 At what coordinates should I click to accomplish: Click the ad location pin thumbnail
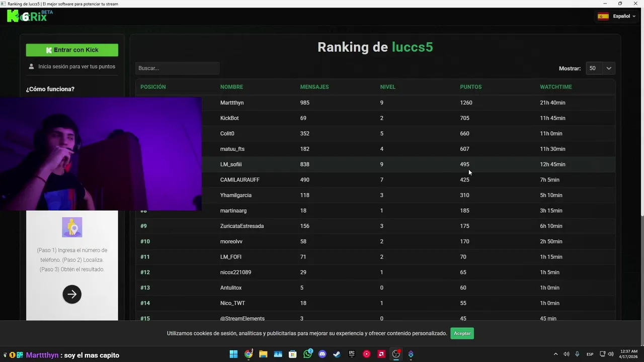point(72,227)
